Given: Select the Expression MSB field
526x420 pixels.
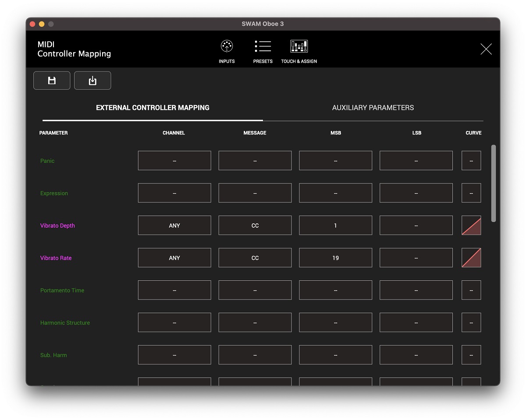Looking at the screenshot, I should (x=336, y=193).
